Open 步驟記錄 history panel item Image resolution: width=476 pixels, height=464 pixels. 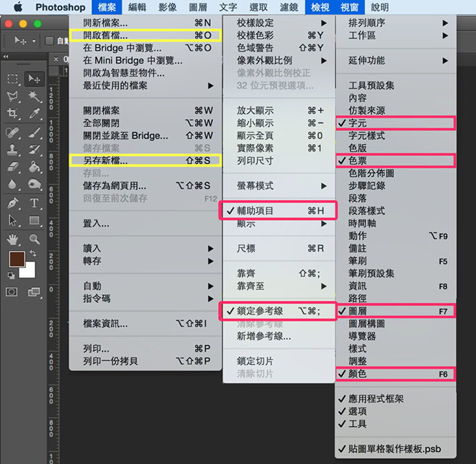pos(395,186)
